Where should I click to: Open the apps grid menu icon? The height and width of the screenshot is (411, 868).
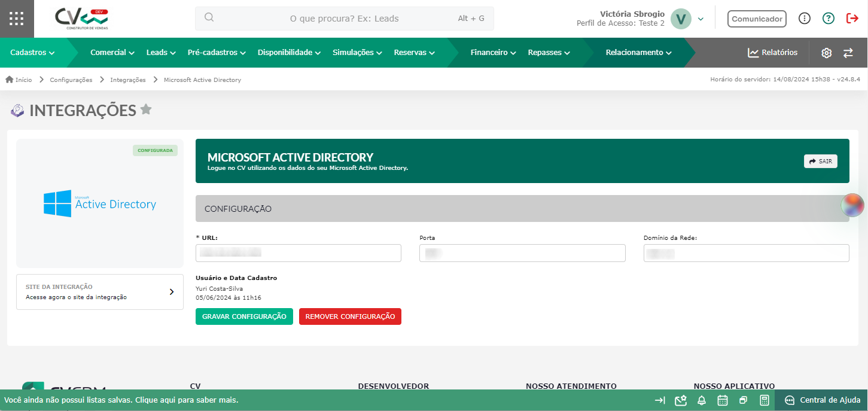click(17, 19)
